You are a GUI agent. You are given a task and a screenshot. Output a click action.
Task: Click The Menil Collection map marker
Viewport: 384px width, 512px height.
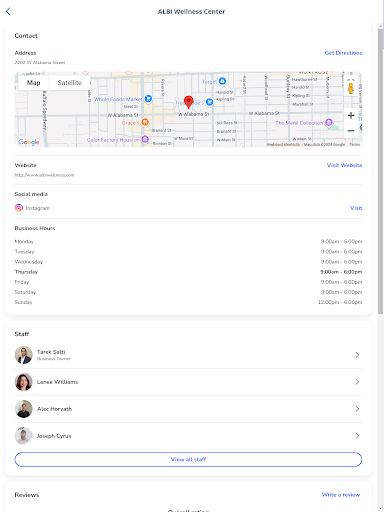pos(329,122)
